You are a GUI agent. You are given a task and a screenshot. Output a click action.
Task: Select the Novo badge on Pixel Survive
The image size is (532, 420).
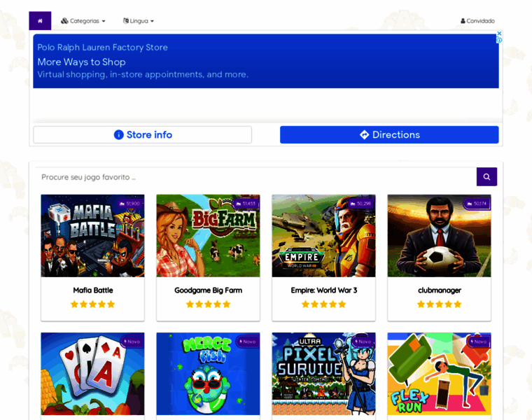point(363,342)
